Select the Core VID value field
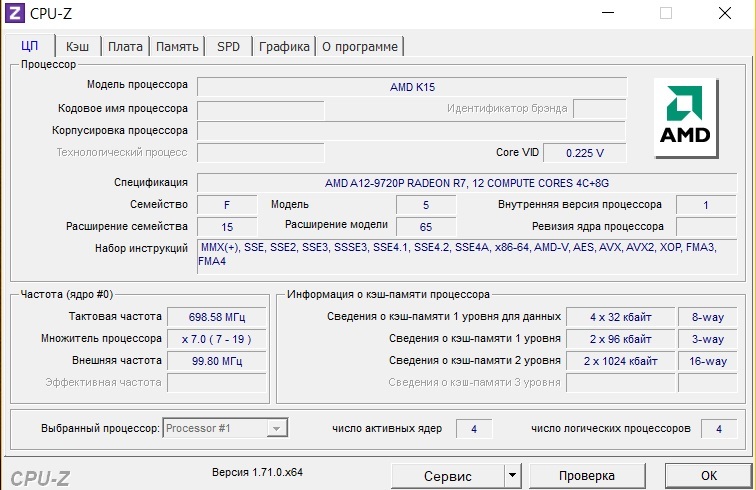 587,153
